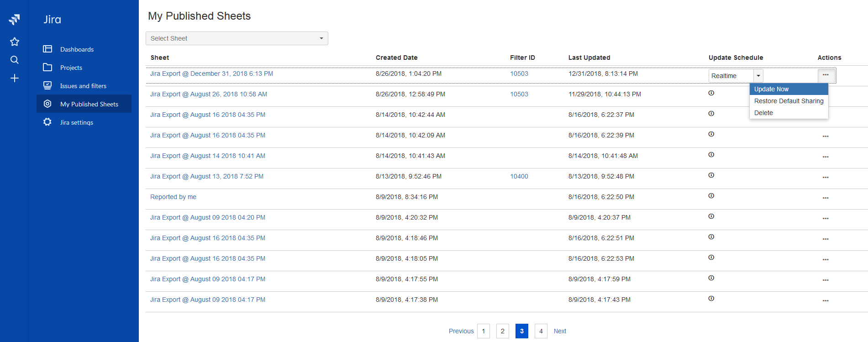Click the Jira logo icon
The image size is (868, 342).
pos(14,19)
